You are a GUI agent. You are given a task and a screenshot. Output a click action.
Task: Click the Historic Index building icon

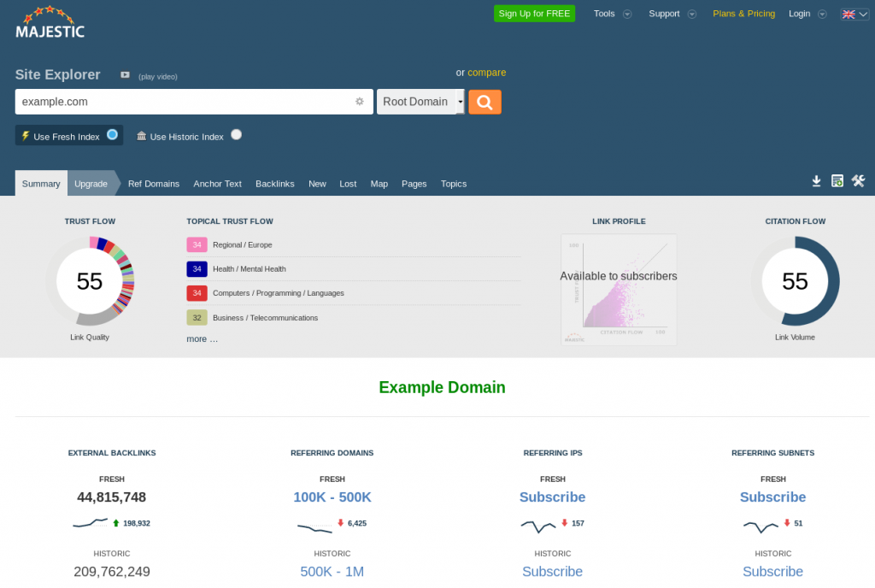(x=141, y=136)
